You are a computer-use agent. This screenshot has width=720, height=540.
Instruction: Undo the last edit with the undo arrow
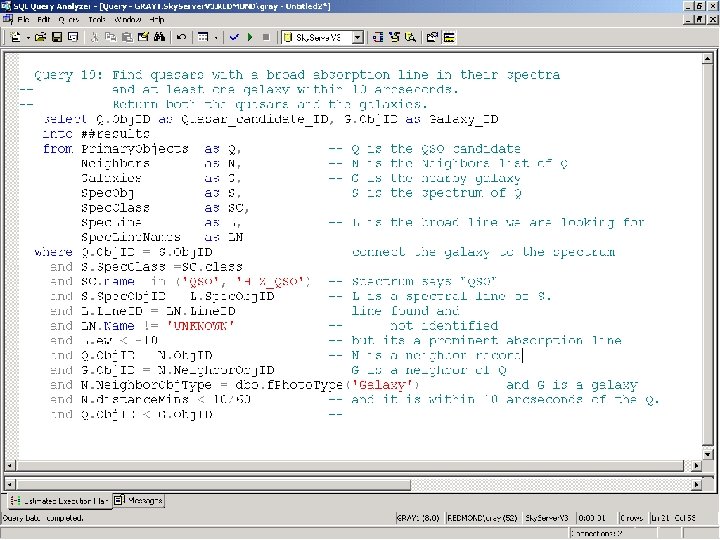pyautogui.click(x=181, y=38)
